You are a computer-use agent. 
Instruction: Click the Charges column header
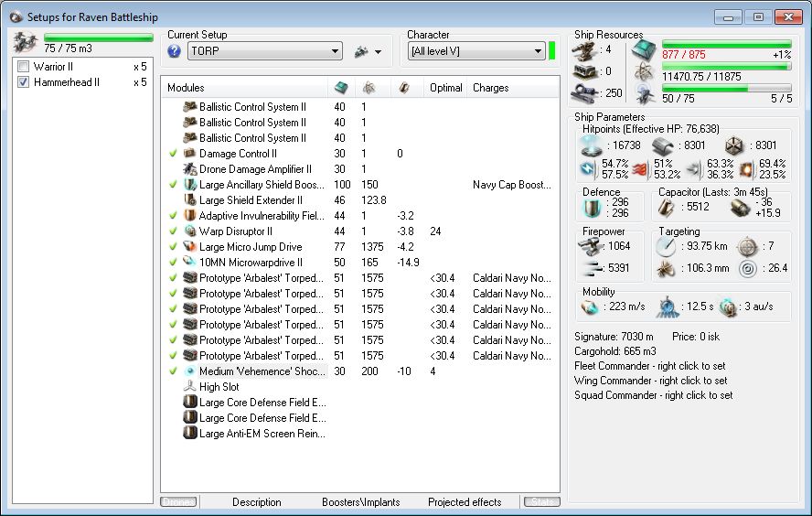pos(490,88)
